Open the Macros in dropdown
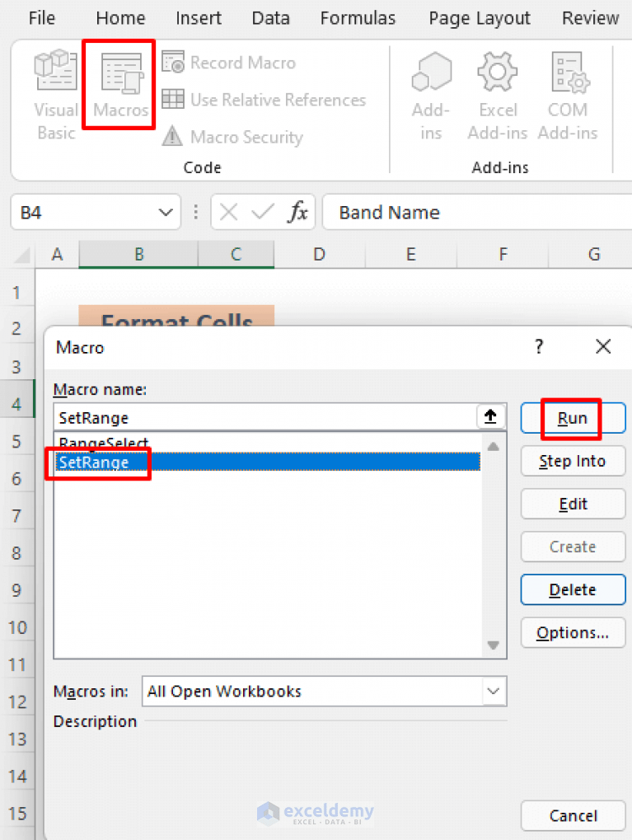 point(494,691)
